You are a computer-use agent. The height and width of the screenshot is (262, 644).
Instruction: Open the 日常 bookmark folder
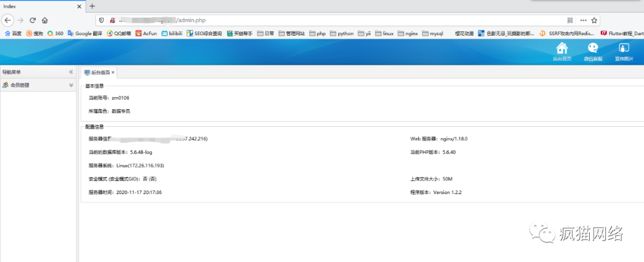point(266,33)
